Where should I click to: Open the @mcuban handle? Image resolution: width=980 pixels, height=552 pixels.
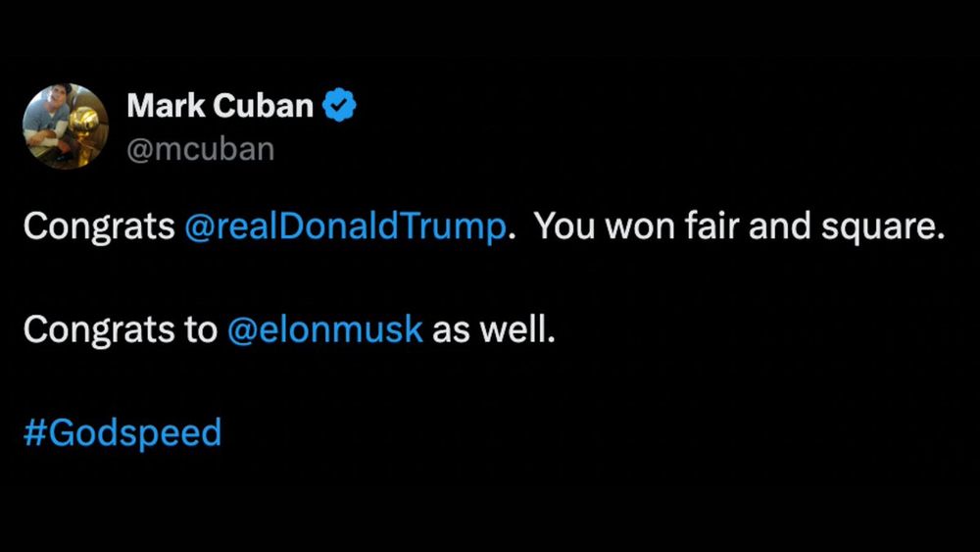click(200, 149)
